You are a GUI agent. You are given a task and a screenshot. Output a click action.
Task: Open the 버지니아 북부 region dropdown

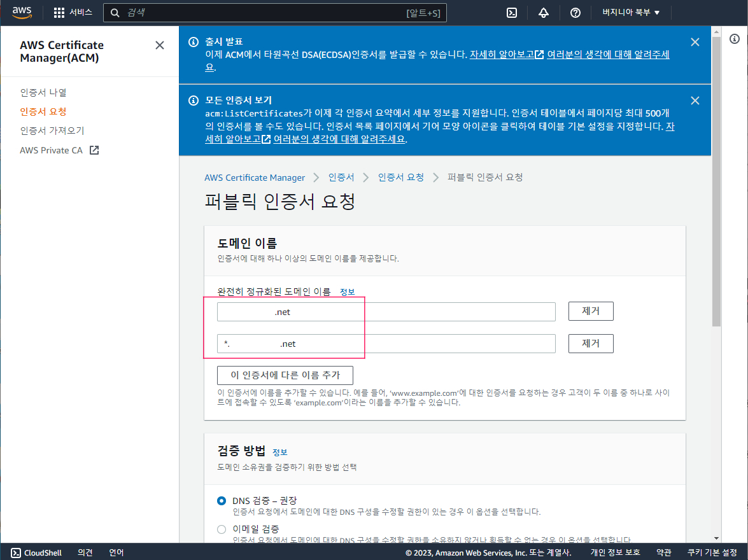click(631, 12)
